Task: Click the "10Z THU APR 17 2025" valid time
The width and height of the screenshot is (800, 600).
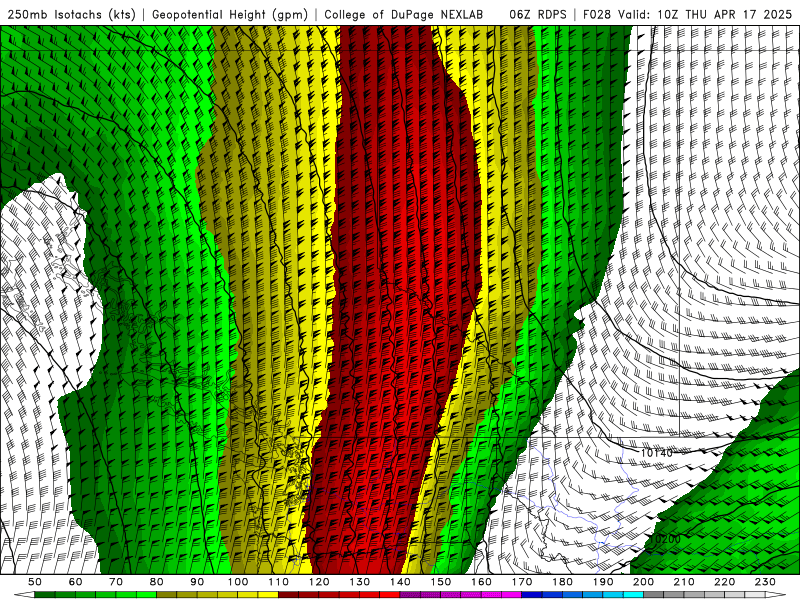Action: coord(724,15)
